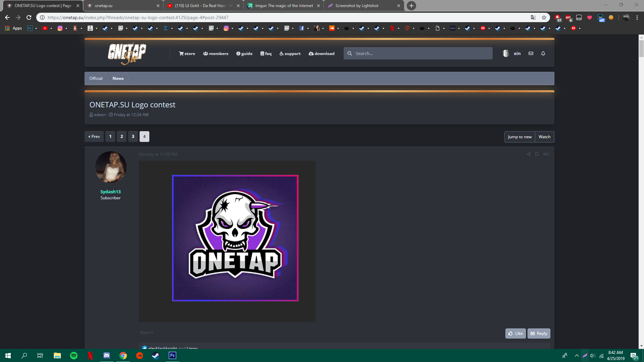Show hidden system tray icons
The image size is (644, 362).
[577, 356]
